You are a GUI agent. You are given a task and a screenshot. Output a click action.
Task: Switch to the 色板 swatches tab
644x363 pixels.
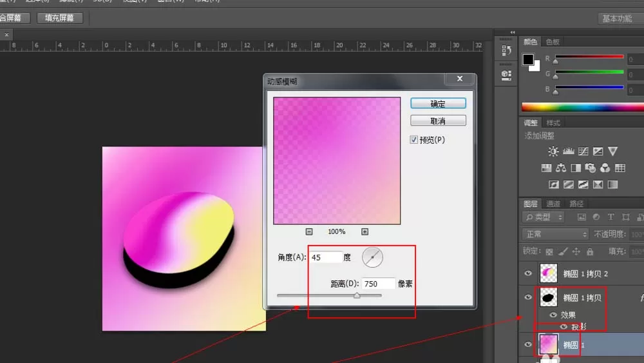point(553,42)
